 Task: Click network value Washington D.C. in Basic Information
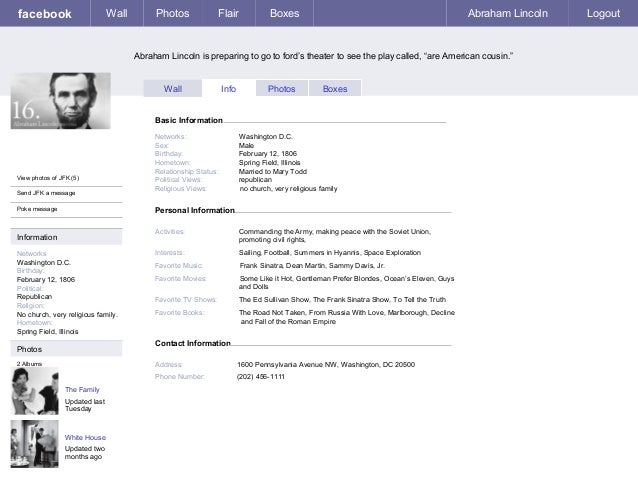tap(266, 137)
